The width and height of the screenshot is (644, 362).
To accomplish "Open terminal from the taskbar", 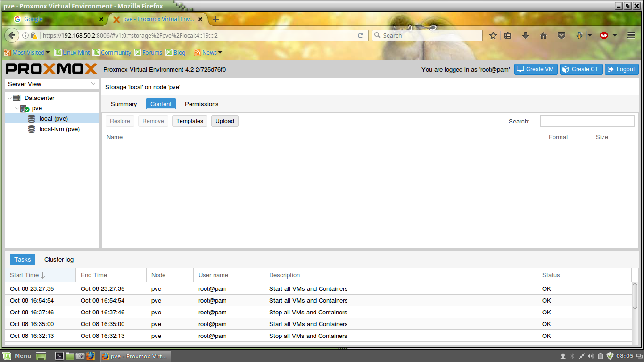I will (59, 356).
